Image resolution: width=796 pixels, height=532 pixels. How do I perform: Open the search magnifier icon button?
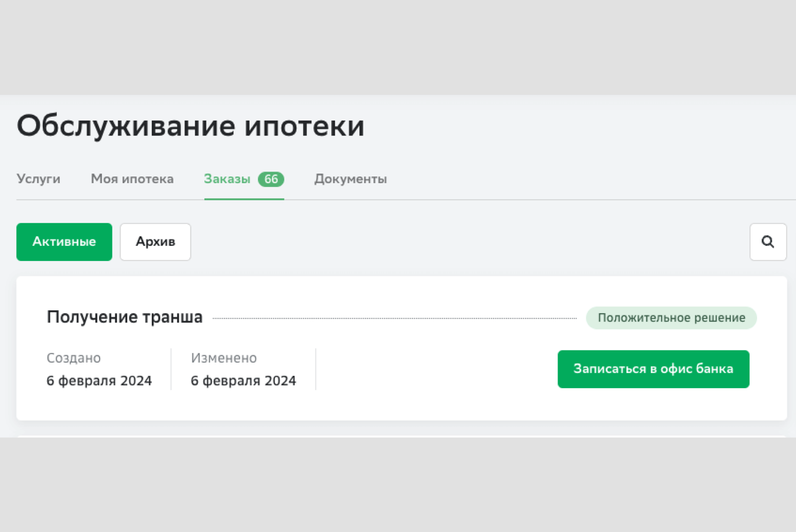pyautogui.click(x=768, y=242)
